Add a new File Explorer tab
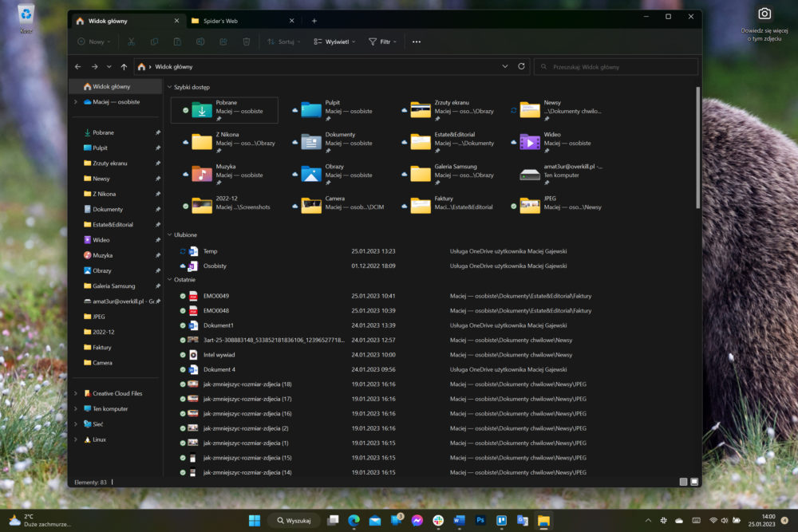 click(314, 21)
